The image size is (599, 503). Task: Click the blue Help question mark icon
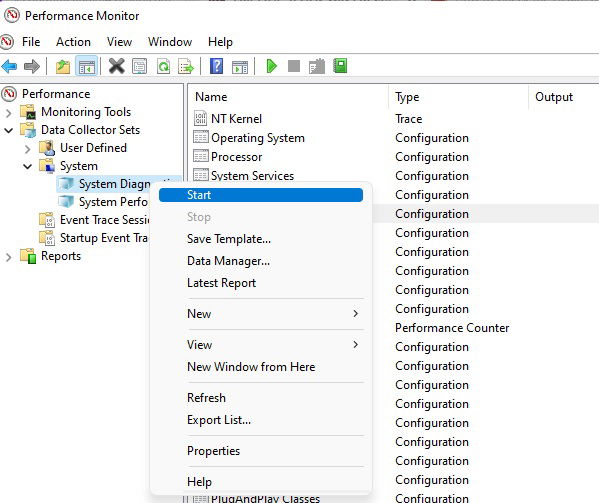coord(217,66)
